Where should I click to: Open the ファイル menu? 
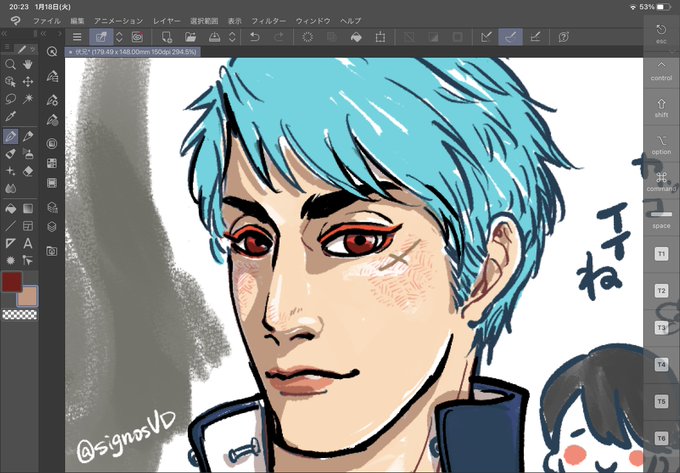coord(47,21)
